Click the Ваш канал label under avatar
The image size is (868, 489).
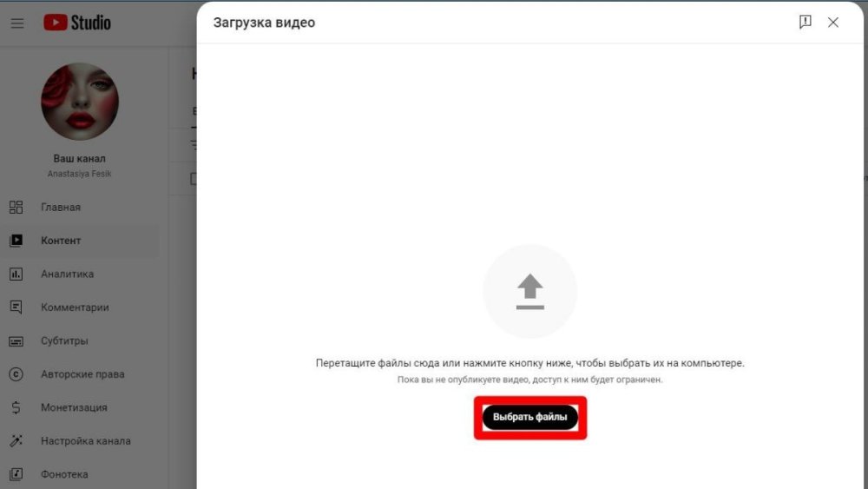(x=80, y=159)
